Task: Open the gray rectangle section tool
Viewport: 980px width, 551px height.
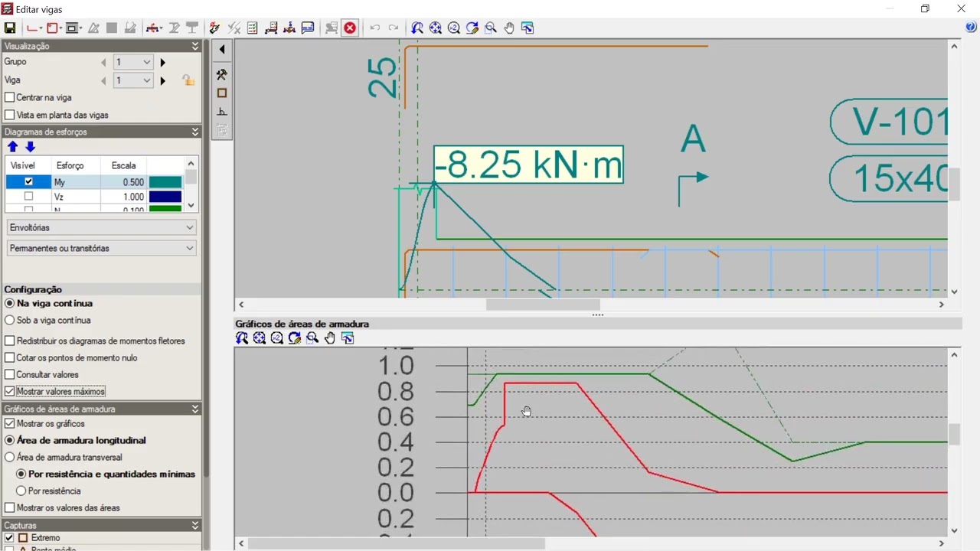Action: [73, 28]
